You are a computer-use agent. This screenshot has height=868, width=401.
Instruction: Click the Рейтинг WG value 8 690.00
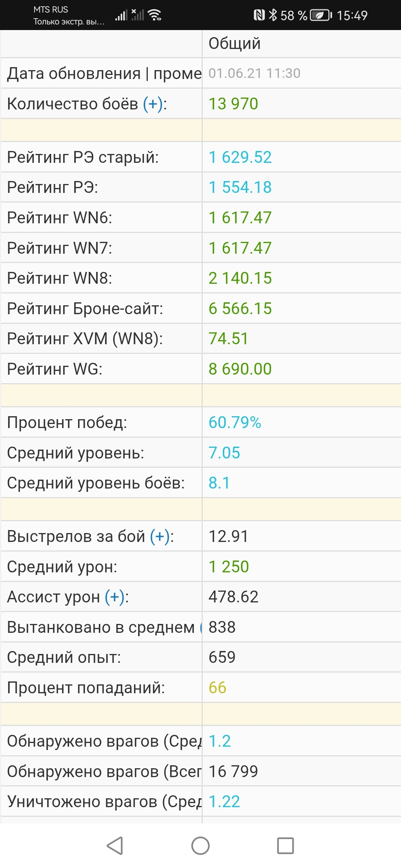coord(240,369)
